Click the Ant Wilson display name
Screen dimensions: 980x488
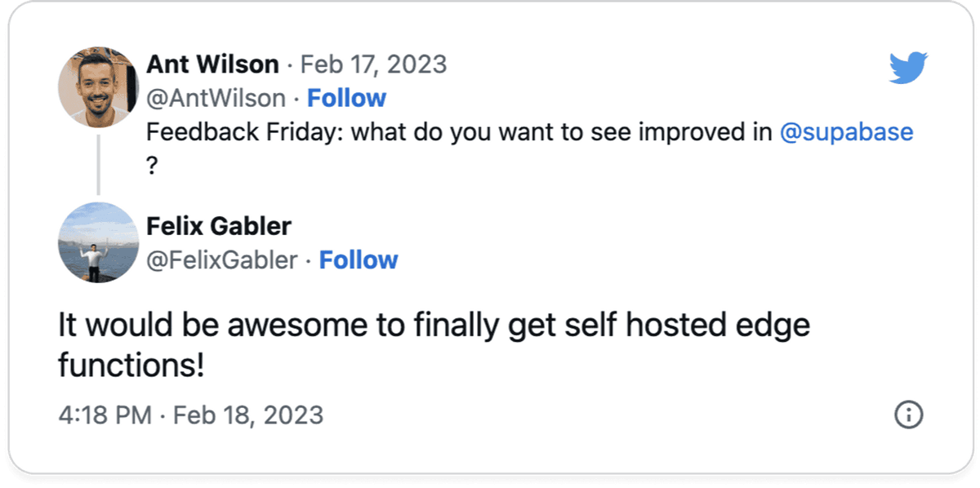point(212,64)
